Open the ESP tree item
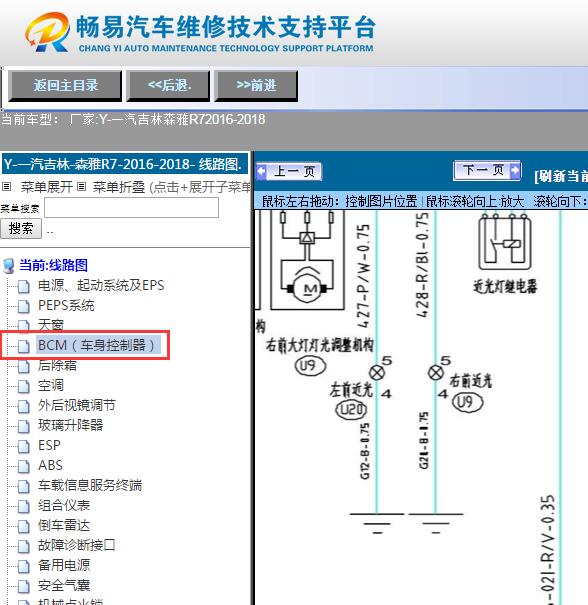Screen dimensions: 588x605 pyautogui.click(x=49, y=446)
